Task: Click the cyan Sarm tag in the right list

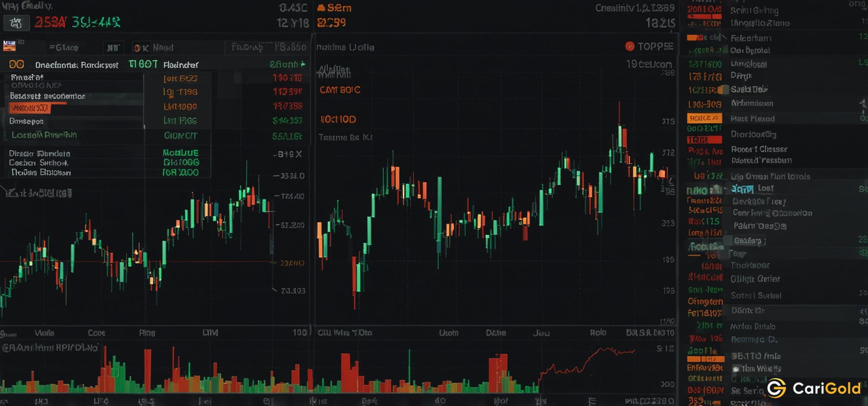Action: point(742,189)
